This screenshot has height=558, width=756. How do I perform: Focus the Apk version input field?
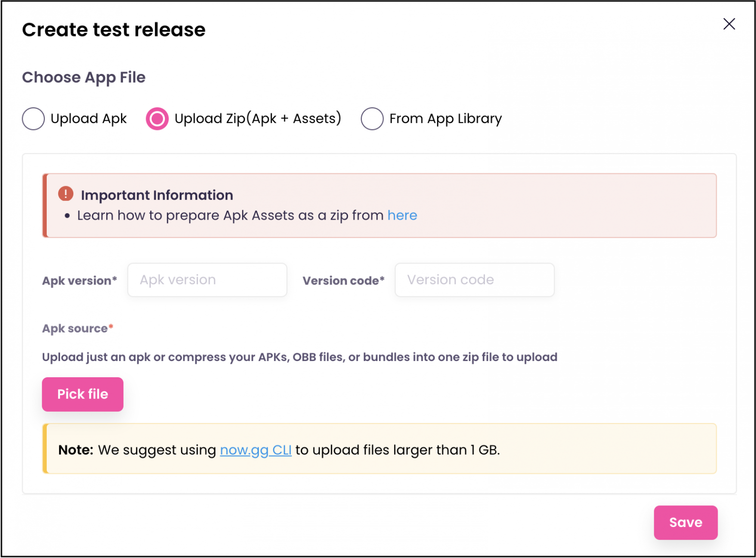[x=207, y=280]
